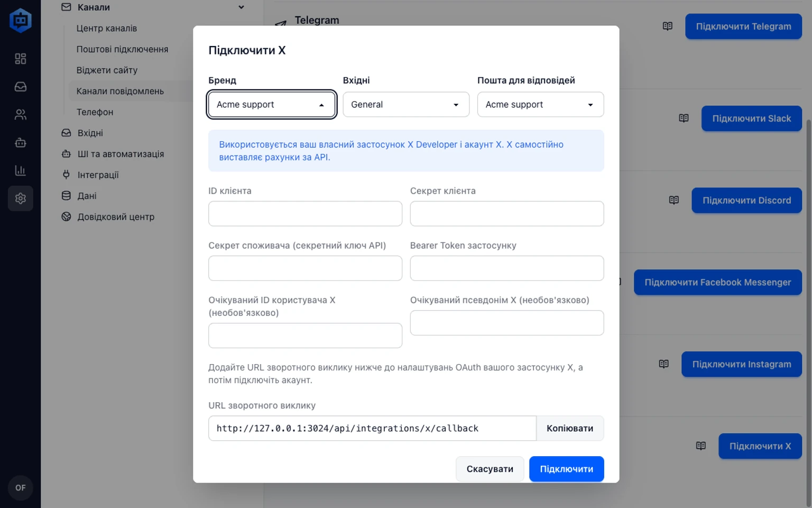Open Поштові підключення menu item

tap(122, 49)
